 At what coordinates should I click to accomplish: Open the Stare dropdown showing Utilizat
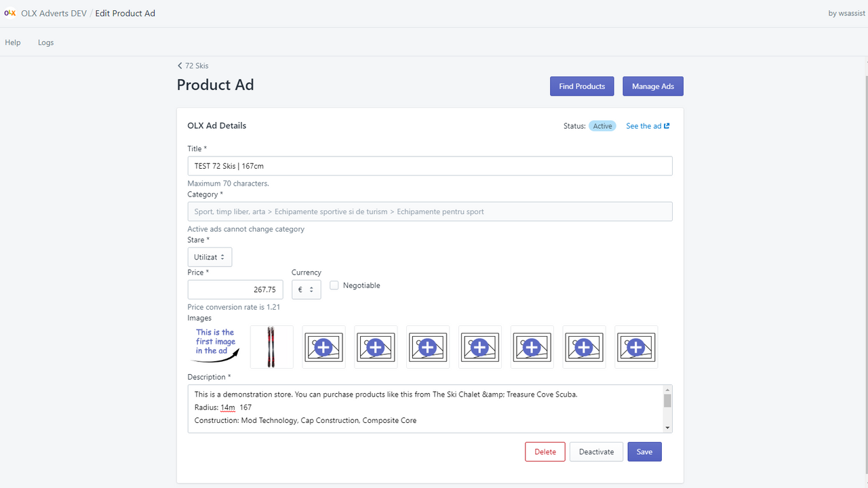click(x=210, y=256)
